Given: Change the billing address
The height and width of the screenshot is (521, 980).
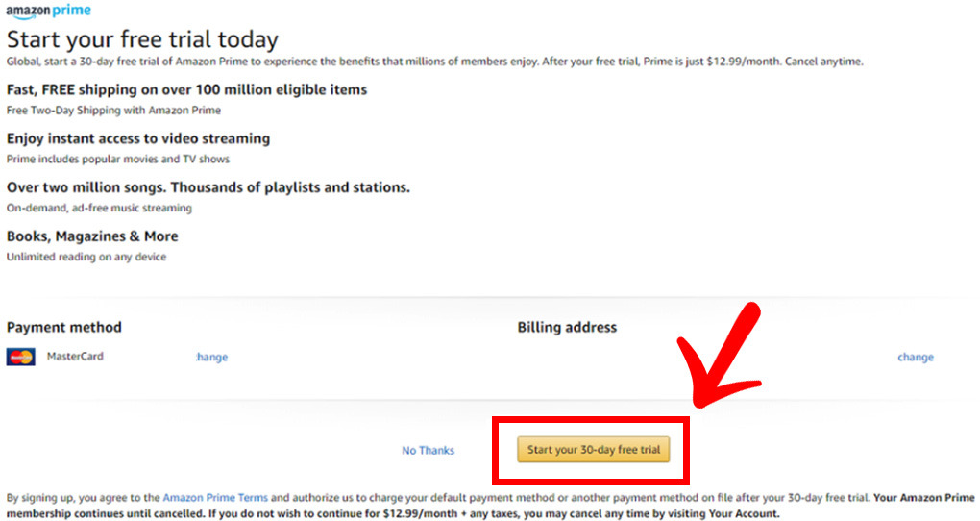Looking at the screenshot, I should point(916,358).
